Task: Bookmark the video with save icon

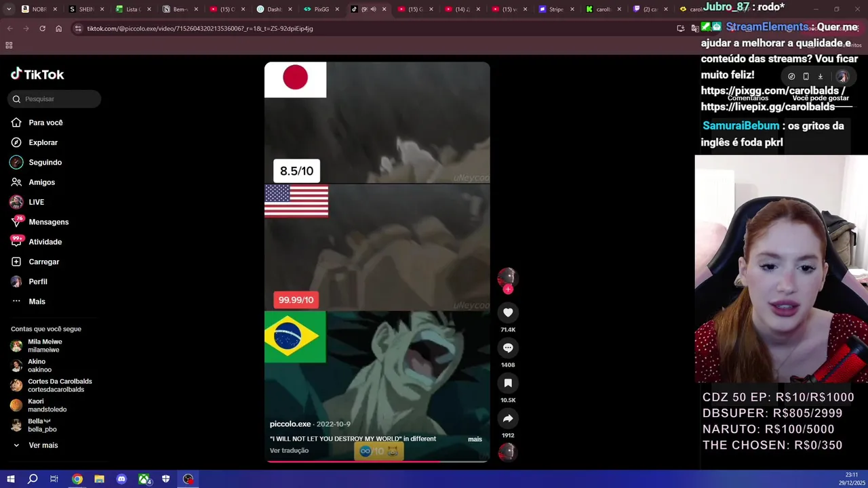Action: click(508, 383)
